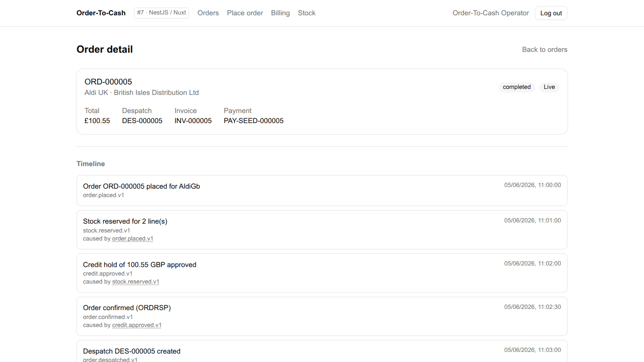
Task: Select 'Order ORD-000005 placed for AldiGb' event
Action: (x=141, y=186)
